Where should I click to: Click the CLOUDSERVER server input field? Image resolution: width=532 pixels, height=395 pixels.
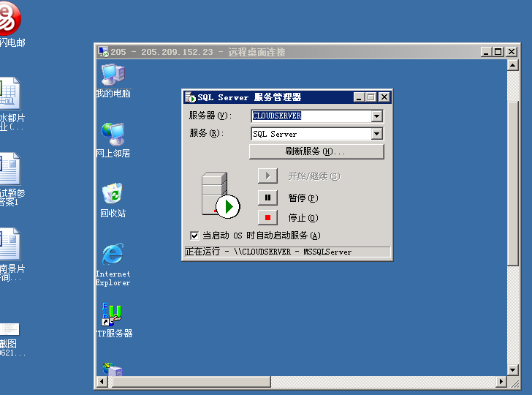pos(311,116)
